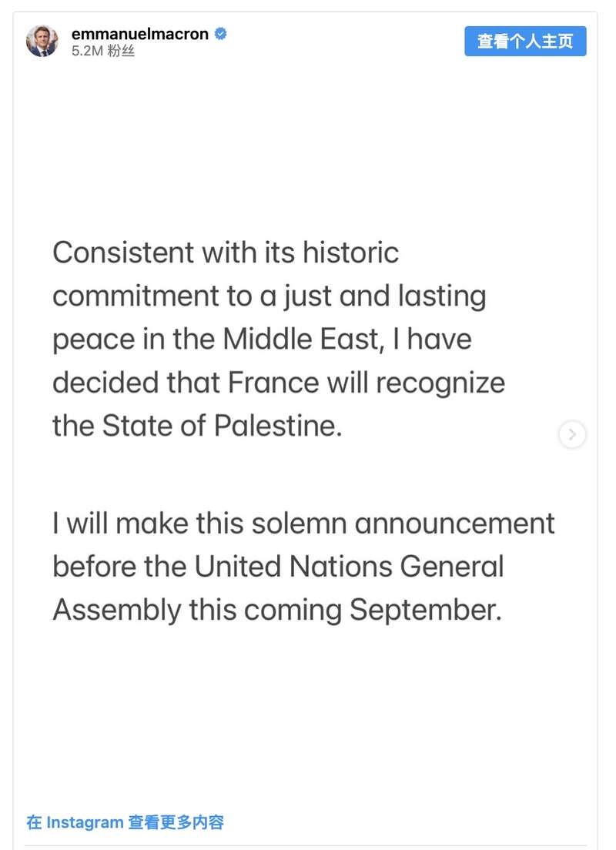Advance to next slide with chevron arrow
The width and height of the screenshot is (616, 850).
[x=572, y=434]
